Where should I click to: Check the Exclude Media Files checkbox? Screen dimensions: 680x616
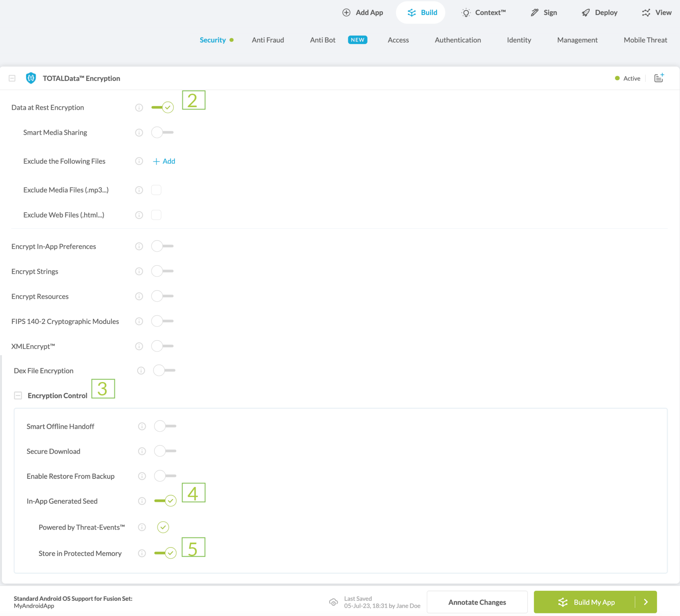point(156,190)
